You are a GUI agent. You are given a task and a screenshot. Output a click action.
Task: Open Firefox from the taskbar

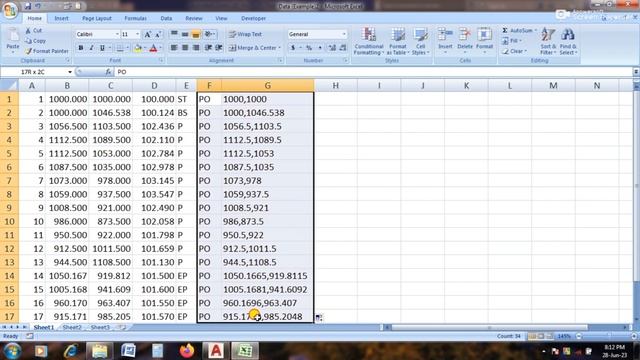(187, 351)
